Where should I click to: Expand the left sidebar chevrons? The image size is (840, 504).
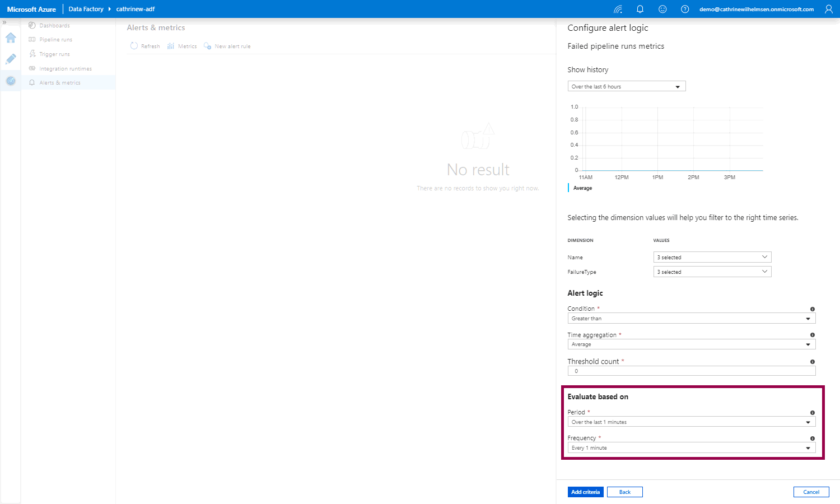tap(4, 22)
